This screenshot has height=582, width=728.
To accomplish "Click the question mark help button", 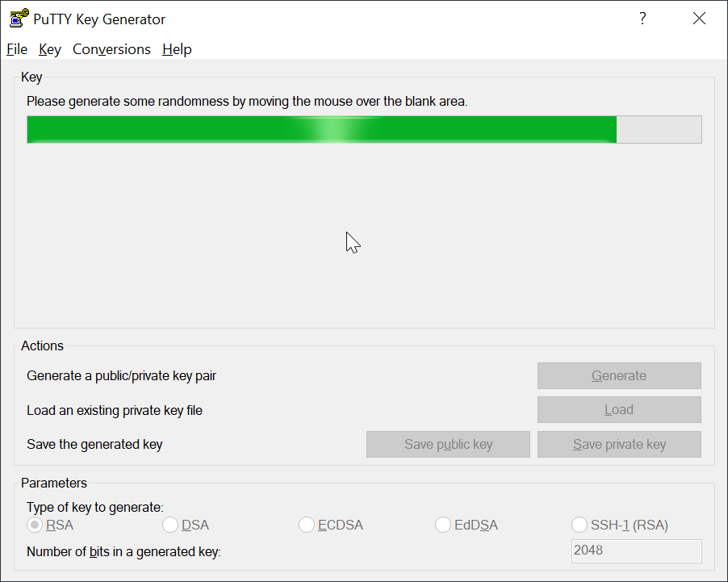I will [642, 19].
